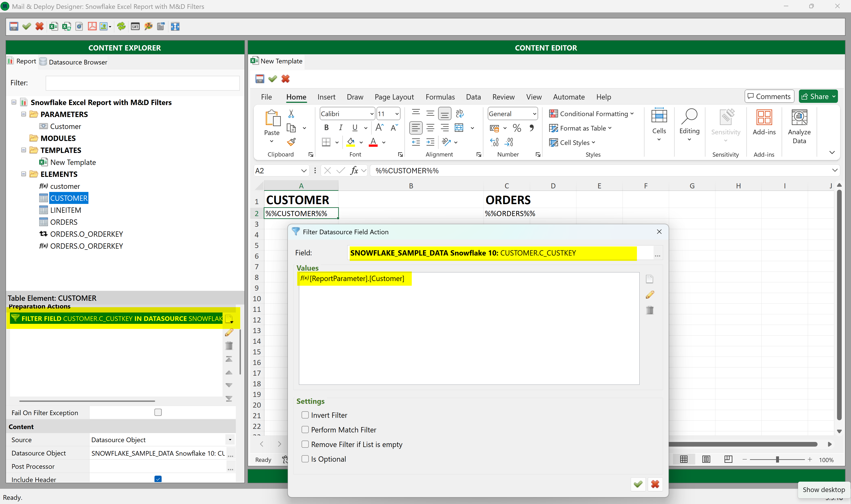851x504 pixels.
Task: Open the font size dropdown
Action: 397,114
